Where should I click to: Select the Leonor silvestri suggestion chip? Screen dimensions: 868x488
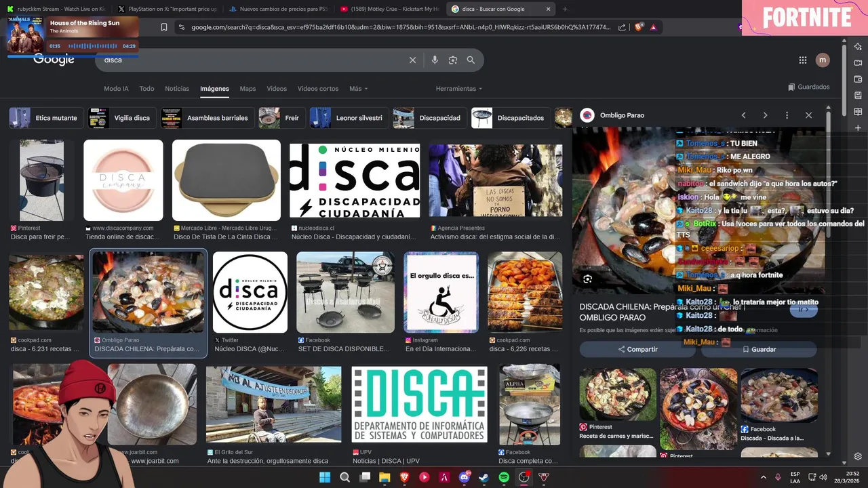[x=349, y=118]
